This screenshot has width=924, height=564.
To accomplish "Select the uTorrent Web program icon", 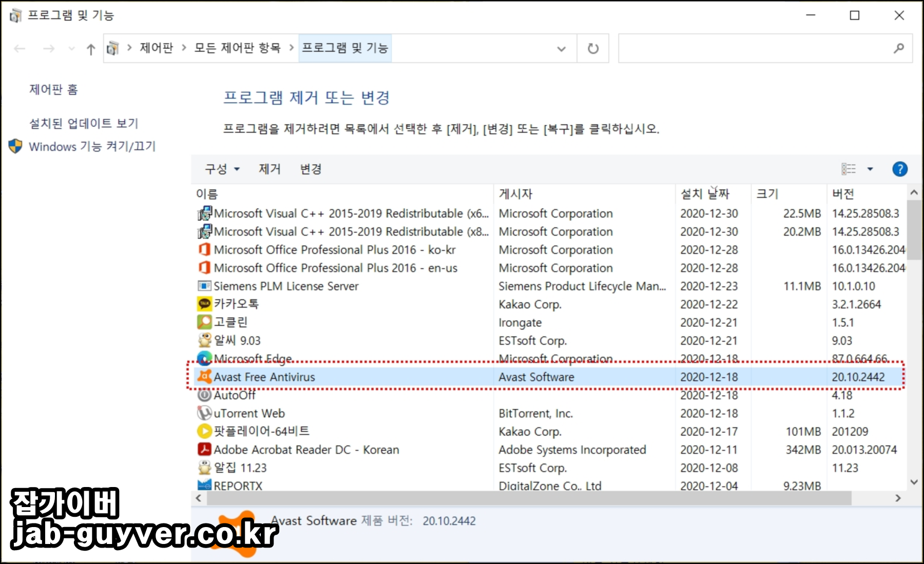I will coord(204,413).
